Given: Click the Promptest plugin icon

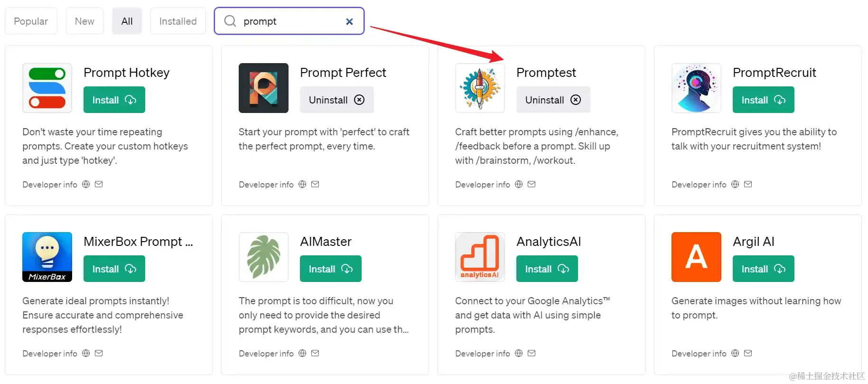Looking at the screenshot, I should (x=479, y=88).
